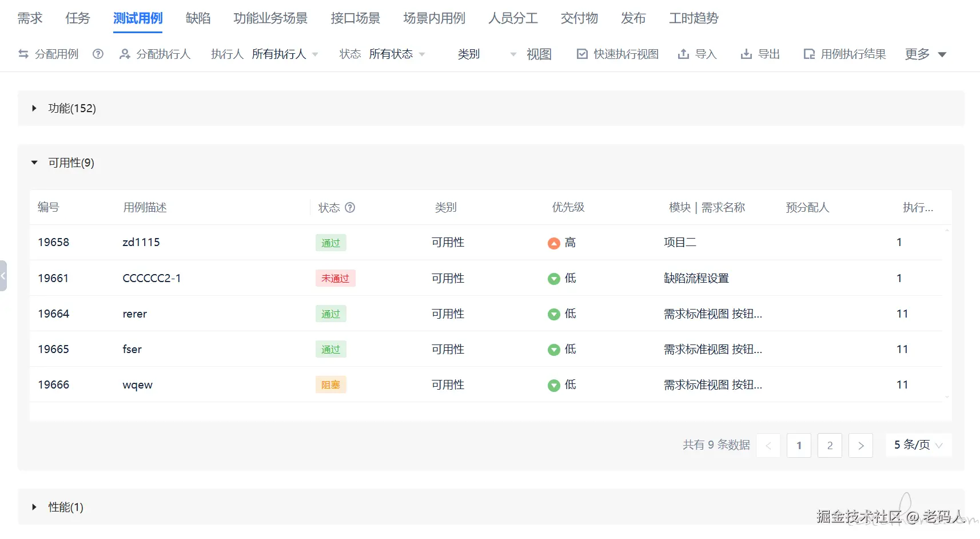Expand the 功能(152) group
980x539 pixels.
(x=34, y=108)
